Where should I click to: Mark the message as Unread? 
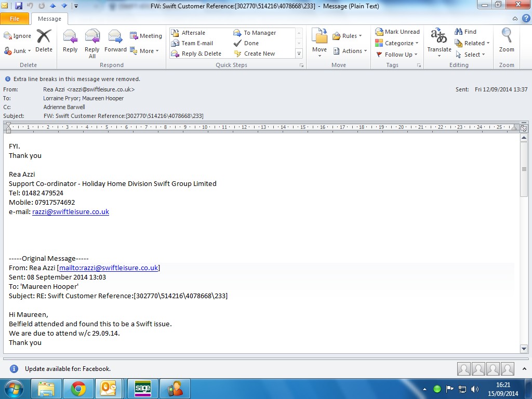click(x=397, y=32)
